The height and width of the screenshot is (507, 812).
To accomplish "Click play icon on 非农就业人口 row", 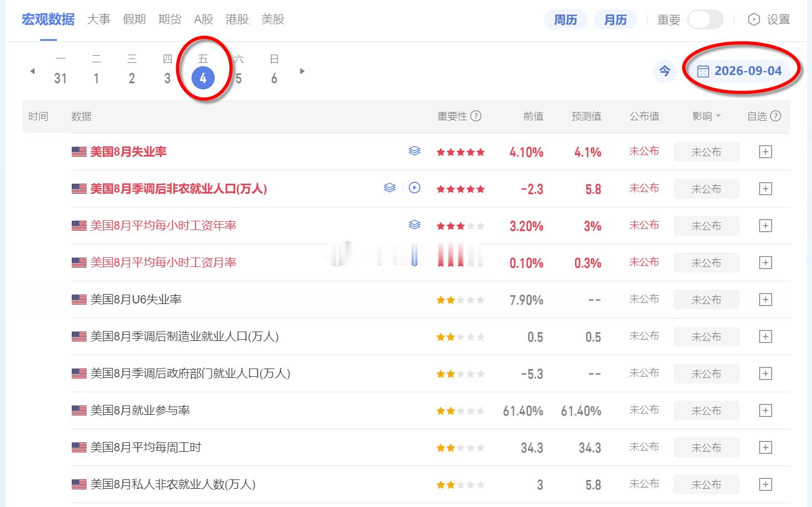I will point(415,188).
